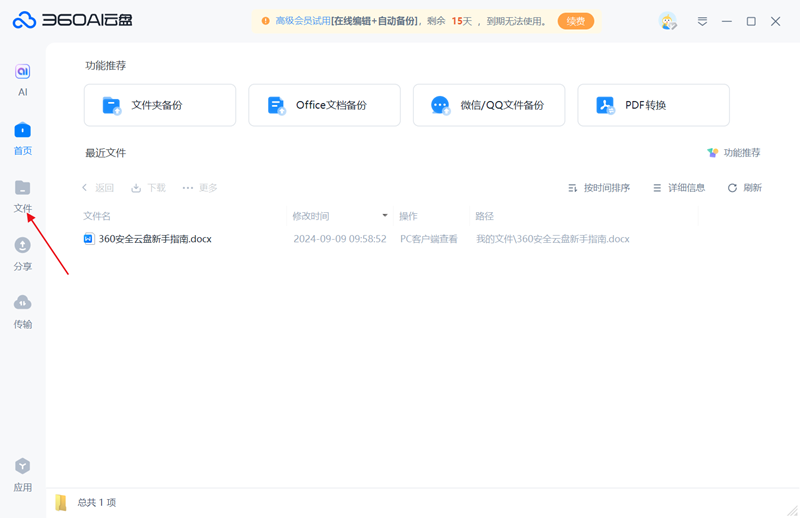The width and height of the screenshot is (800, 518).
Task: Open 按时间排序 sort options
Action: click(x=599, y=188)
